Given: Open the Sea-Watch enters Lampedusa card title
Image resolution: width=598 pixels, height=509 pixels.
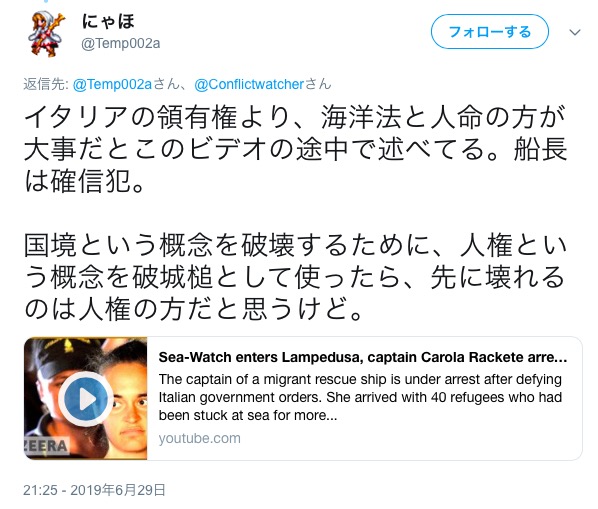Looking at the screenshot, I should pyautogui.click(x=363, y=357).
